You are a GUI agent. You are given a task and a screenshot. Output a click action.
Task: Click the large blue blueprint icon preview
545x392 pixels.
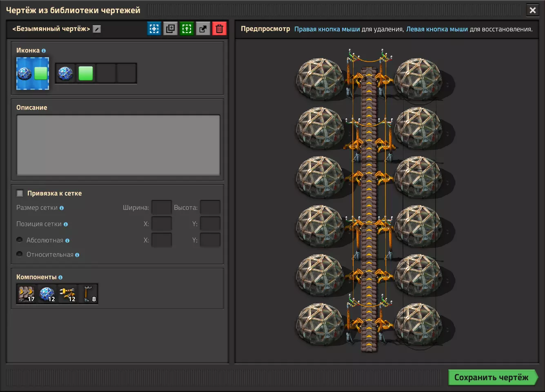(x=33, y=73)
